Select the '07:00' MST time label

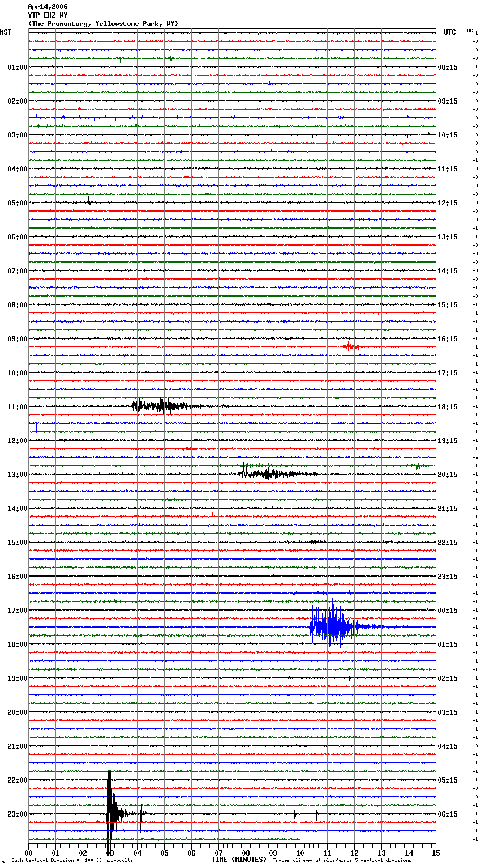(18, 271)
